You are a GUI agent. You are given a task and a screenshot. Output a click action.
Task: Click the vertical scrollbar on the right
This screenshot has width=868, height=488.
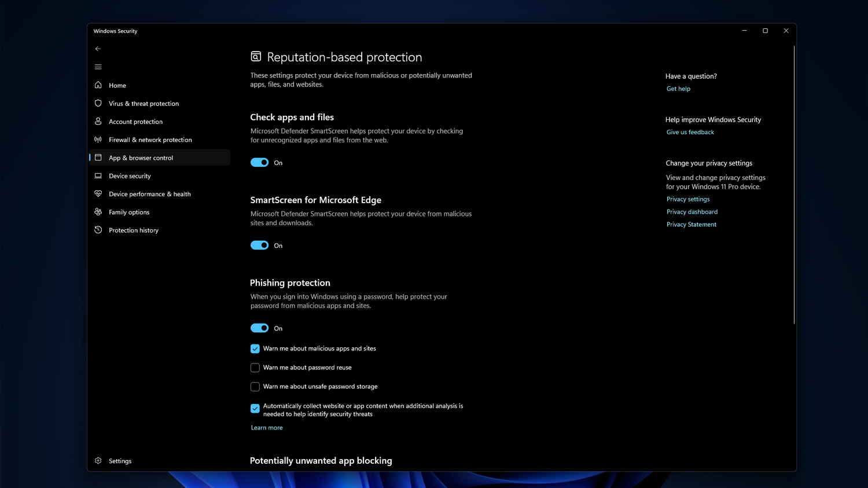[794, 185]
